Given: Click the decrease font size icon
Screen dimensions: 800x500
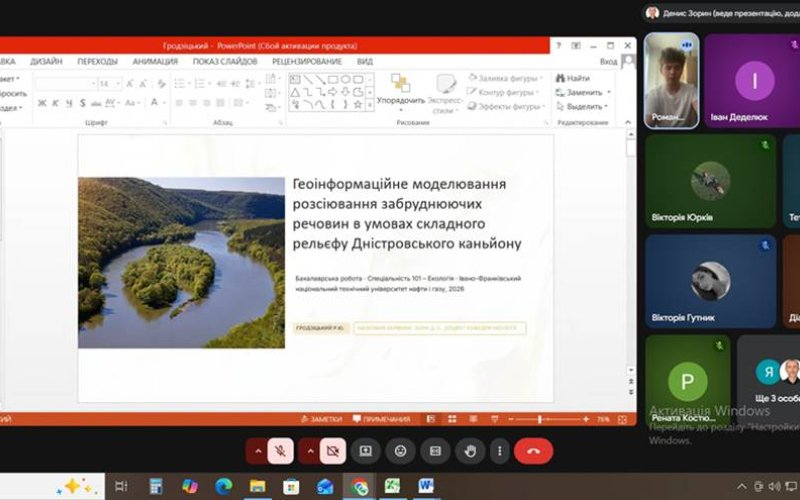Looking at the screenshot, I should [143, 84].
